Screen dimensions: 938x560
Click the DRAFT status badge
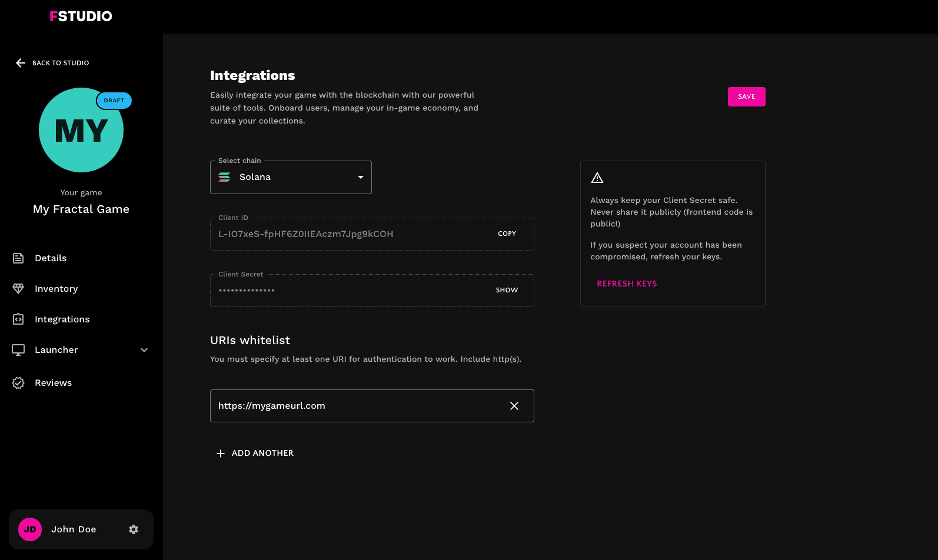pyautogui.click(x=114, y=101)
